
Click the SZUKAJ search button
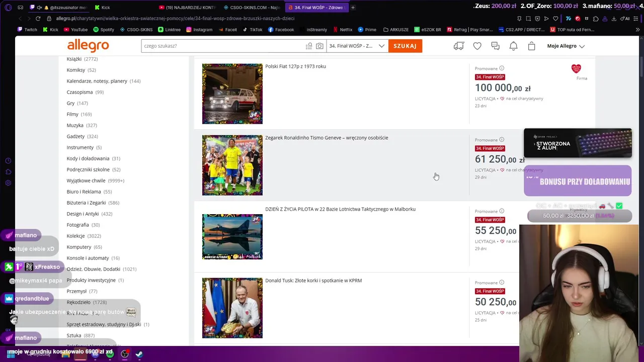[405, 46]
